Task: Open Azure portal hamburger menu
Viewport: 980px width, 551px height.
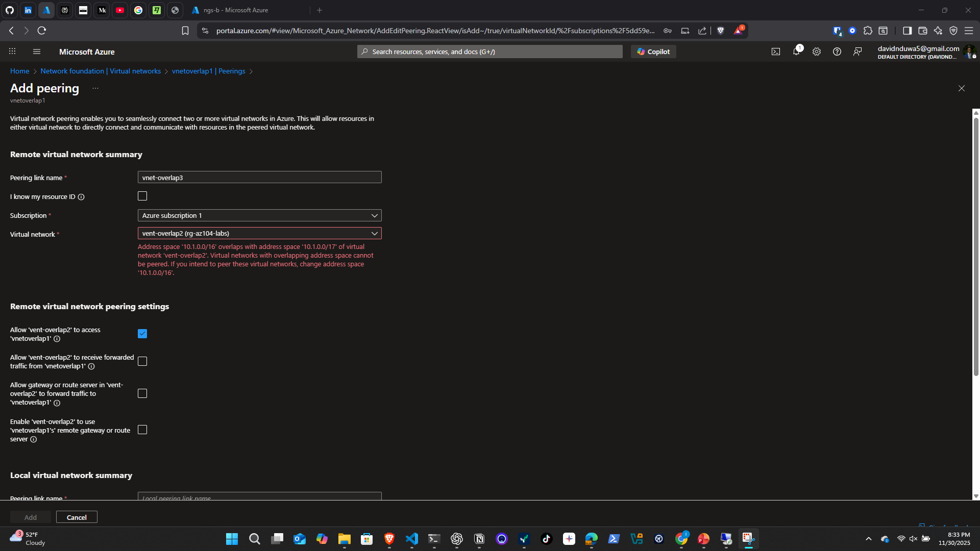Action: [x=36, y=52]
